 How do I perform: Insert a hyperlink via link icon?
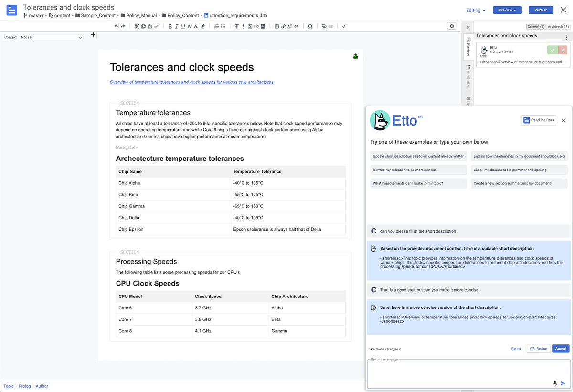pos(283,26)
